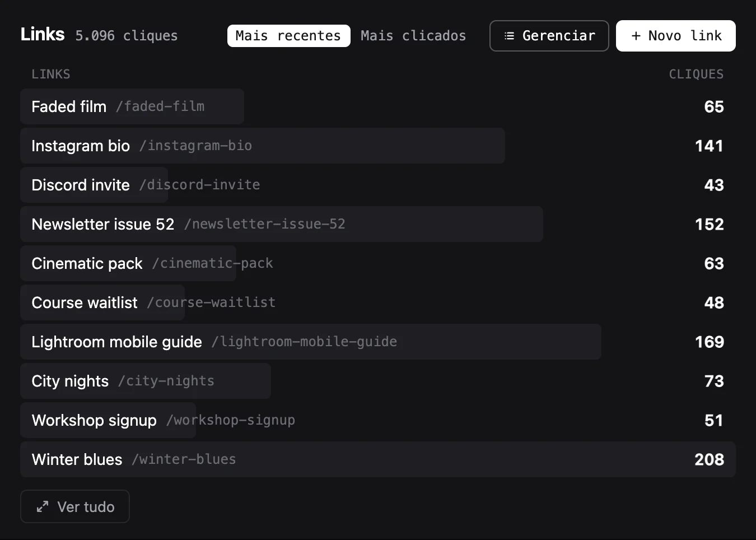The width and height of the screenshot is (756, 540).
Task: Click the 73 click count
Action: pyautogui.click(x=714, y=381)
